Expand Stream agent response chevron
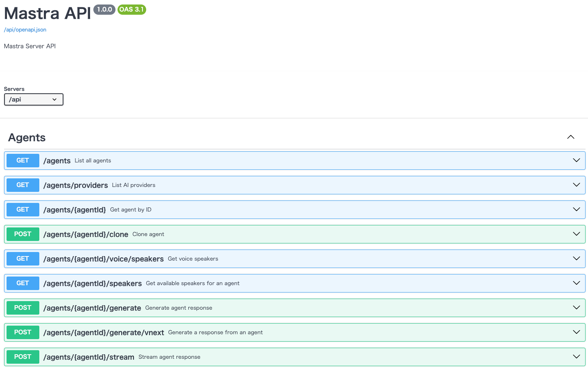The height and width of the screenshot is (369, 588). point(576,357)
